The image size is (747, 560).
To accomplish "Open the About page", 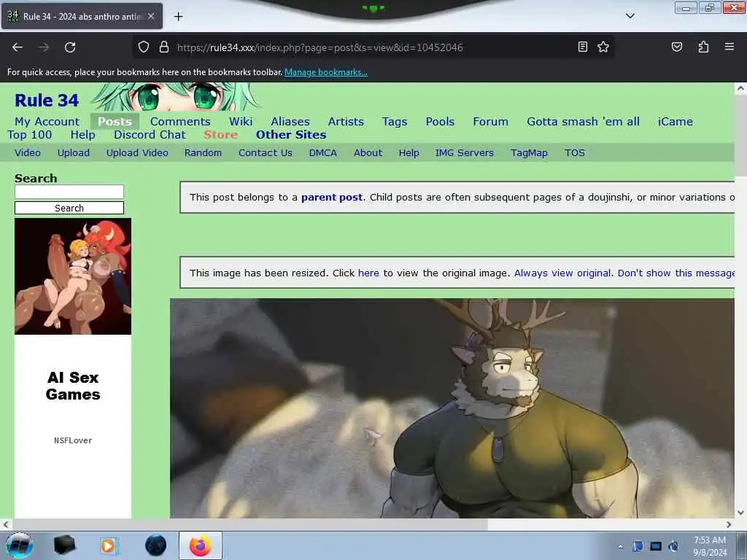I will pyautogui.click(x=368, y=153).
